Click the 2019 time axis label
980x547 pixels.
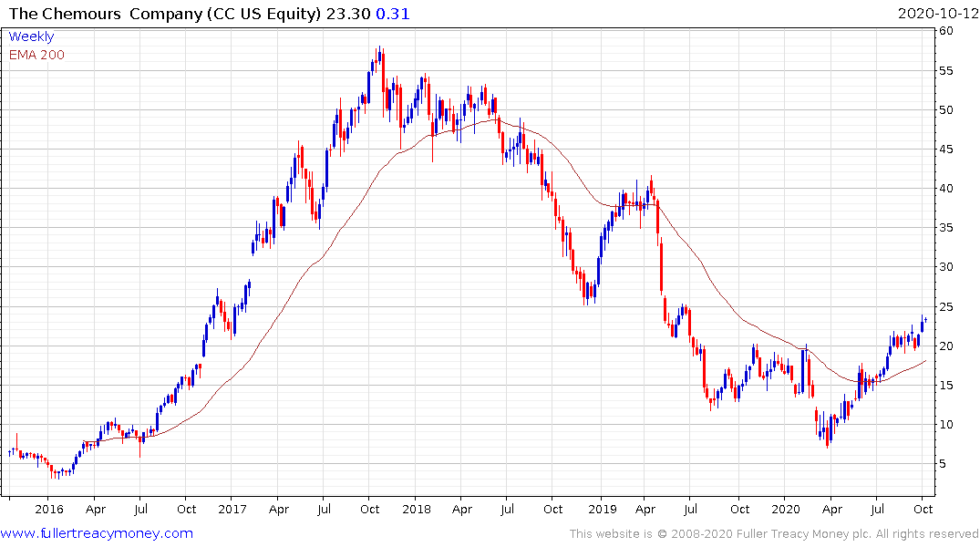[603, 509]
